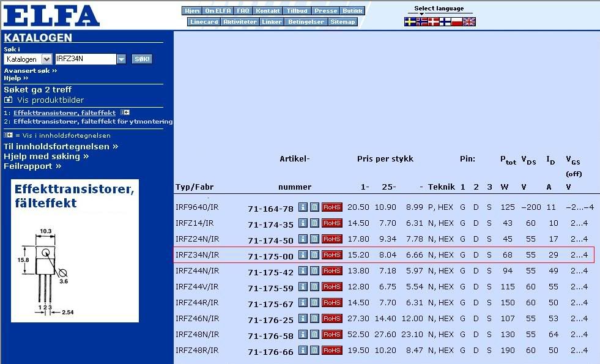600x364 pixels.
Task: Open Betingelser in the navigation
Action: pyautogui.click(x=306, y=22)
